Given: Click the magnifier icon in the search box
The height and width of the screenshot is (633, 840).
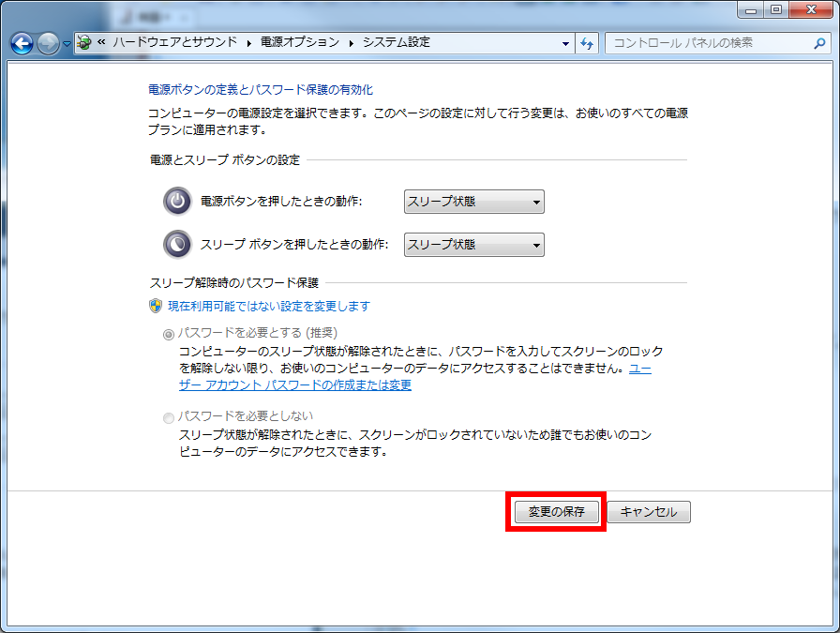Looking at the screenshot, I should tap(819, 43).
